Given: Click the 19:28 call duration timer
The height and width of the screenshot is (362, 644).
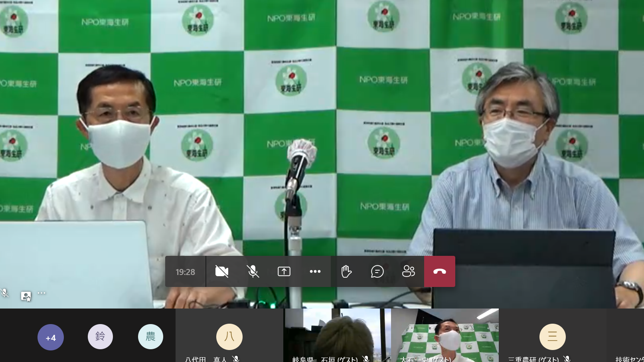Looking at the screenshot, I should tap(185, 272).
